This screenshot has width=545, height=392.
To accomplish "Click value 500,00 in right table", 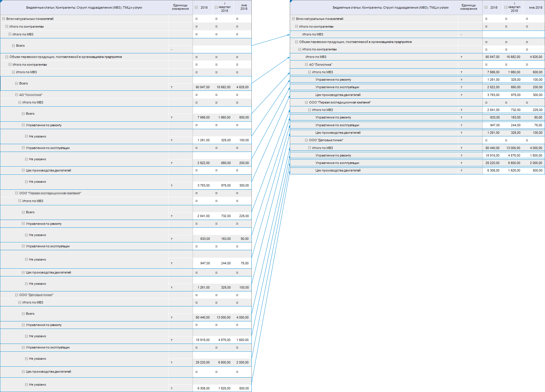I will tap(538, 171).
